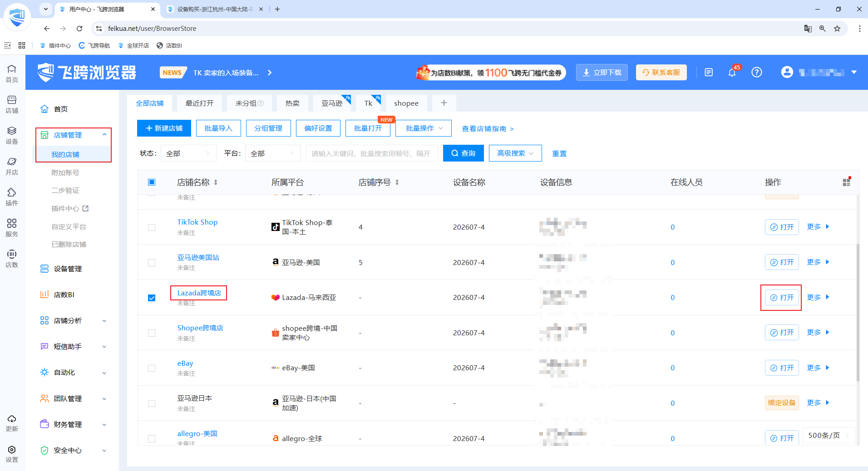Click the 新建店铺 button

pos(164,128)
